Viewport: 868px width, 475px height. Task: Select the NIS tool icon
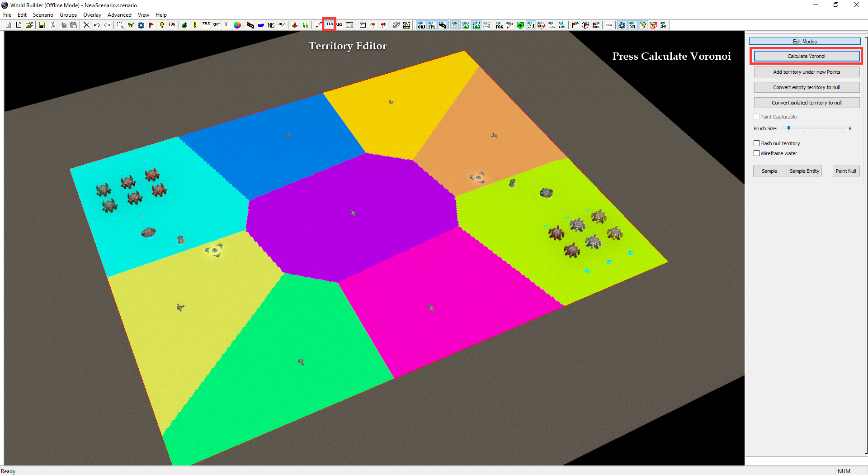(x=271, y=25)
